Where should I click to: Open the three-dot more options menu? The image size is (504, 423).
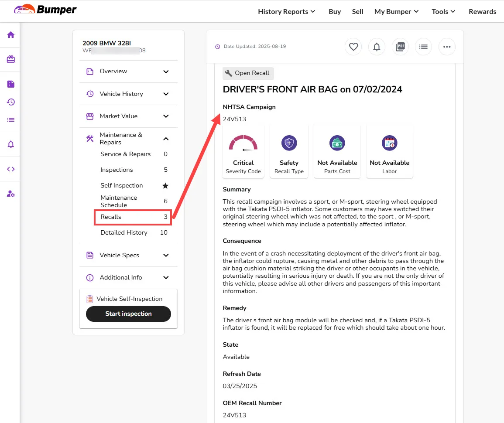point(446,47)
